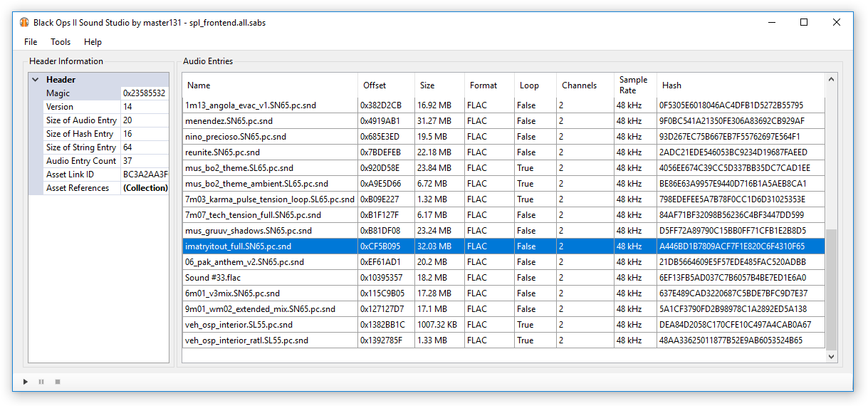868x406 pixels.
Task: Sort by the Offset column header
Action: pyautogui.click(x=387, y=85)
